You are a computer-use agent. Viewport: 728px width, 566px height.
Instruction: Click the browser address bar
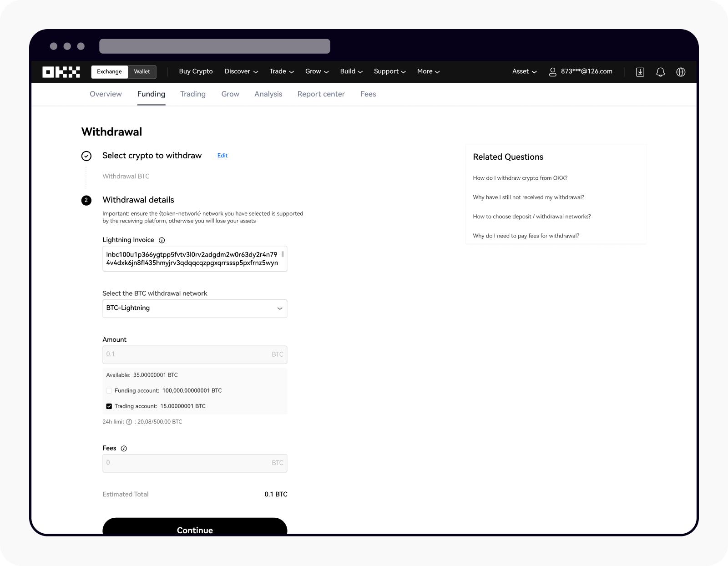point(215,46)
